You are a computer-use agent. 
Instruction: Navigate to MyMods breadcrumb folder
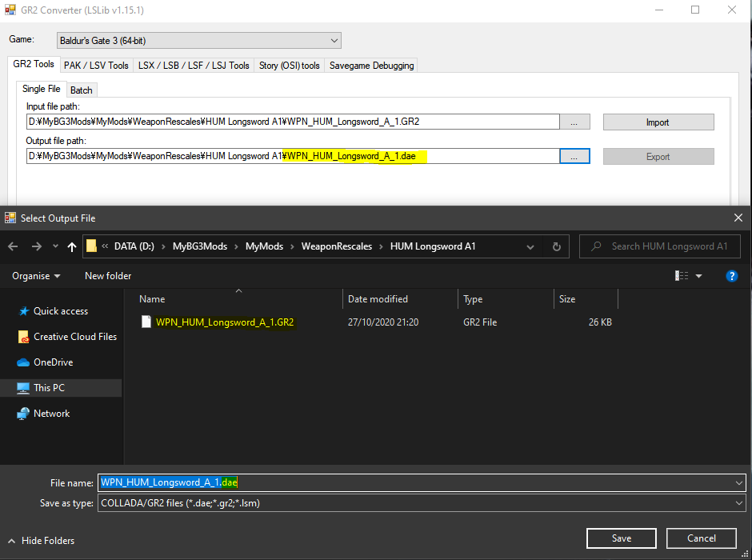(264, 246)
